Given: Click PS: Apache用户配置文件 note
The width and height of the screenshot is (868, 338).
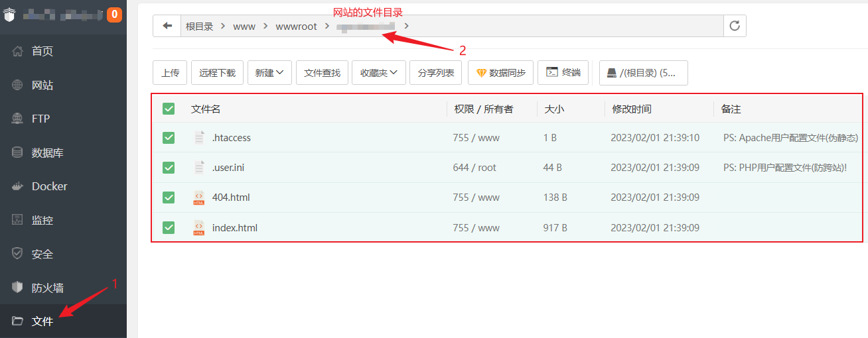Looking at the screenshot, I should [791, 138].
